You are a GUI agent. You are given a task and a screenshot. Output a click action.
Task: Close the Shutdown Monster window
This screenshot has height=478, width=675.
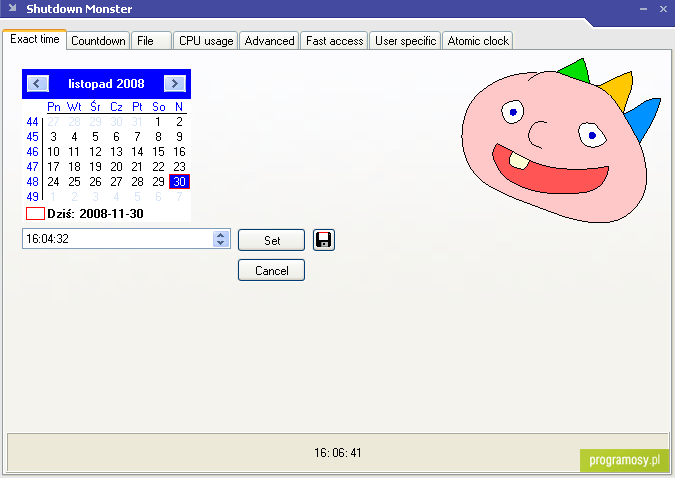[663, 9]
